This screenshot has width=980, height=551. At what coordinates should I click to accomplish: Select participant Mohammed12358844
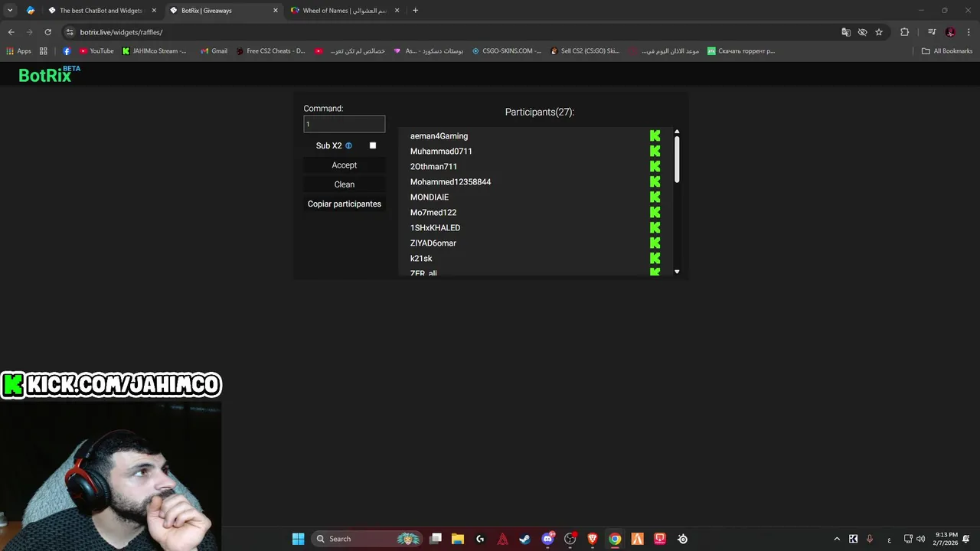pyautogui.click(x=450, y=182)
